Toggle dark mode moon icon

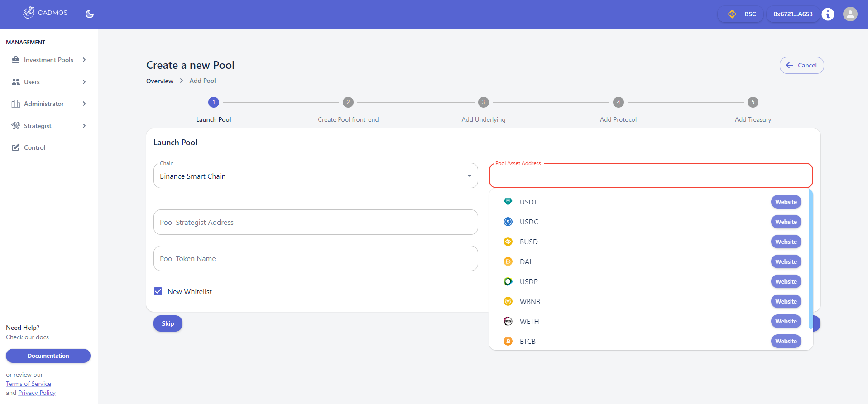(x=90, y=14)
